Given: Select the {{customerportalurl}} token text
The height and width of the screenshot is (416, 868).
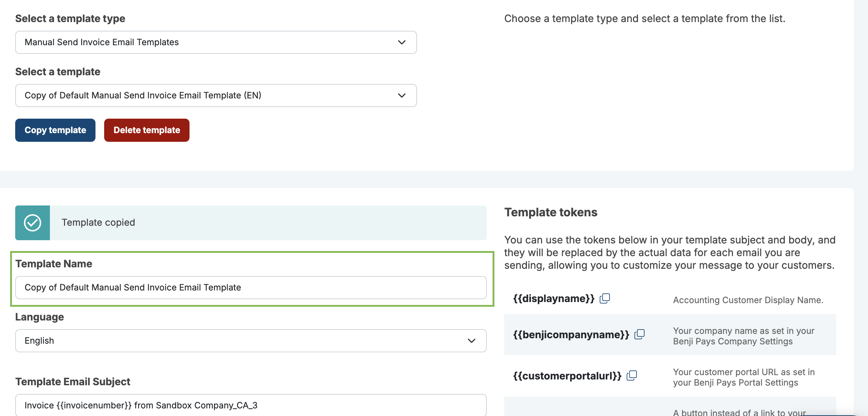Looking at the screenshot, I should (567, 376).
